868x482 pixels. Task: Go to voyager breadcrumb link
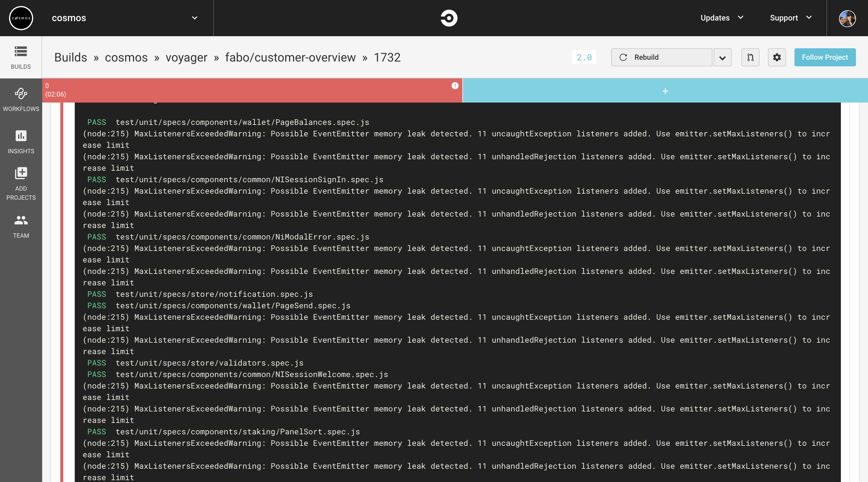(186, 57)
